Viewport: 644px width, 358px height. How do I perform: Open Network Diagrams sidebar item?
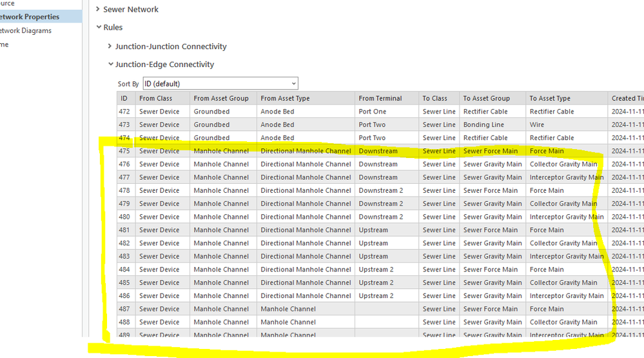[26, 30]
